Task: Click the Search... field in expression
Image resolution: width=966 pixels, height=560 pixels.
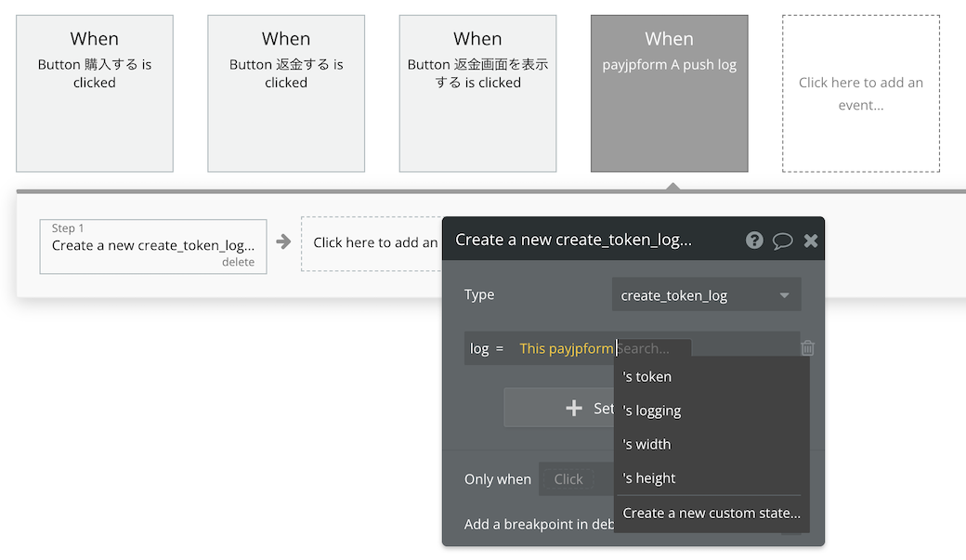Action: pyautogui.click(x=653, y=348)
